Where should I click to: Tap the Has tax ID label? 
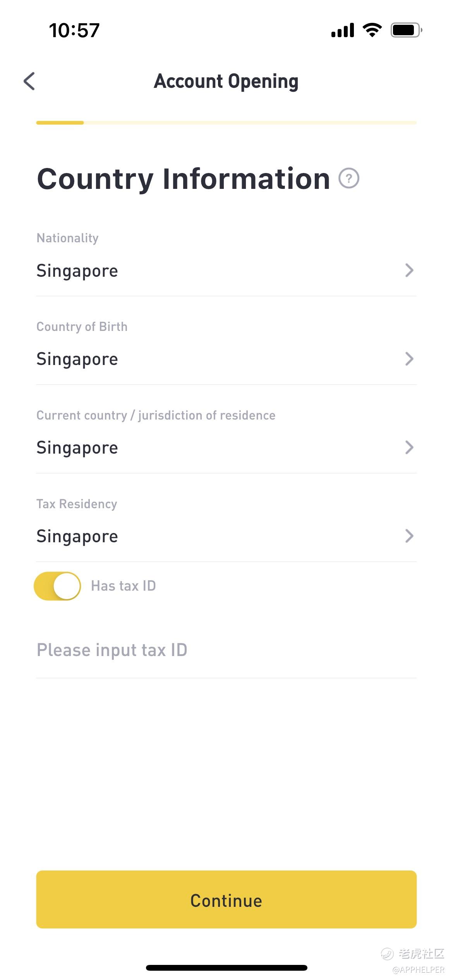point(124,586)
